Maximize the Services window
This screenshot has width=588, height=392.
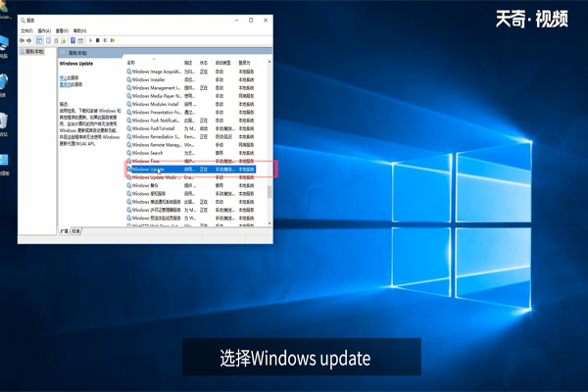click(x=251, y=21)
